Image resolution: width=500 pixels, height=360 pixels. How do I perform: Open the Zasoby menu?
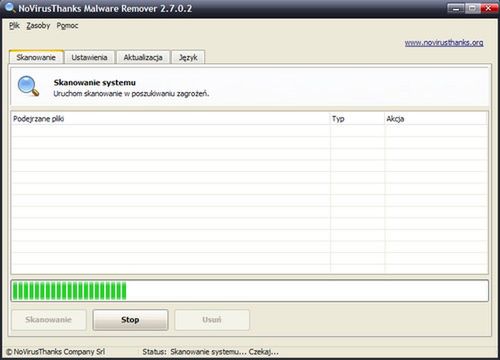[38, 26]
